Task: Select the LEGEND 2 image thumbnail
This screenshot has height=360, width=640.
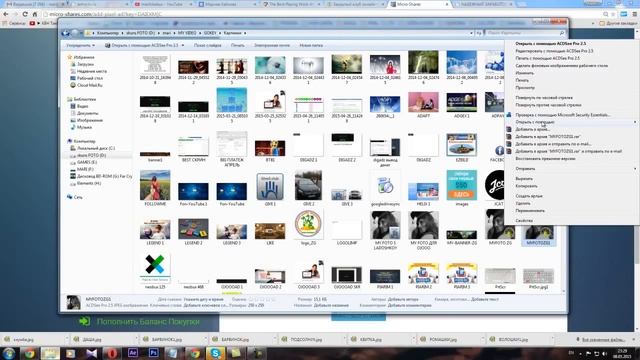Action: point(193,231)
